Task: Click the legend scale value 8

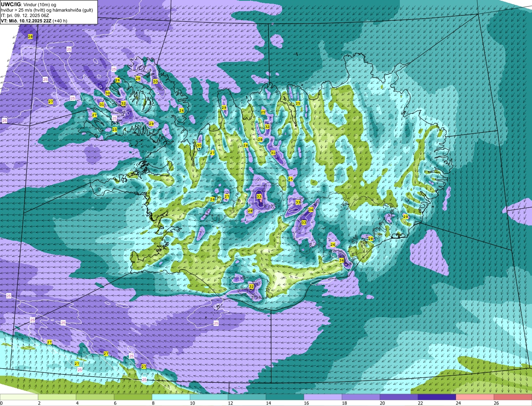Action: [153, 403]
